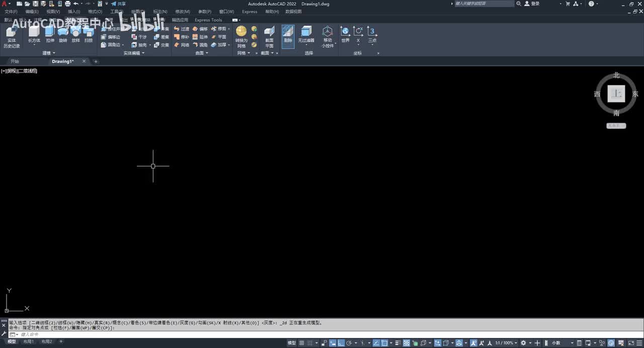
Task: Click the Culling (剔除) button
Action: coord(288,36)
